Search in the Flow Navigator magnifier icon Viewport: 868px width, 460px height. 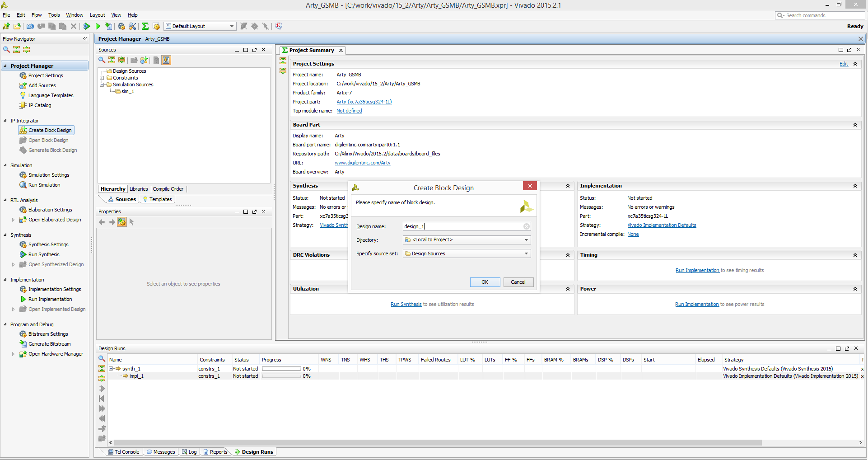point(6,50)
